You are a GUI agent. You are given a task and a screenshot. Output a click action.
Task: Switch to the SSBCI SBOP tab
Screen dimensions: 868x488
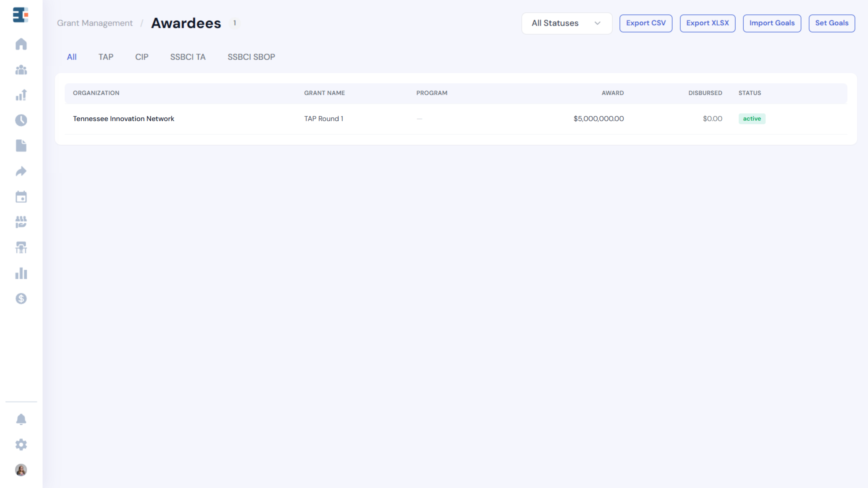pos(251,57)
